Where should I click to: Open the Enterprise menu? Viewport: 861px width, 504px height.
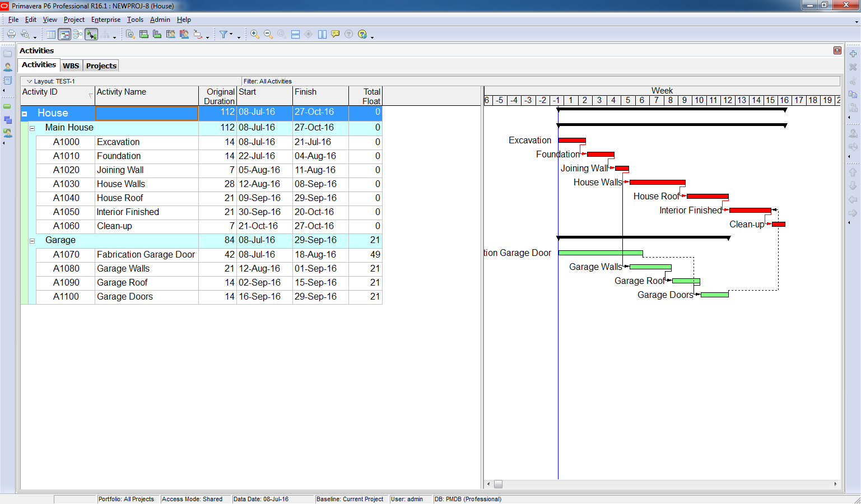[x=105, y=20]
